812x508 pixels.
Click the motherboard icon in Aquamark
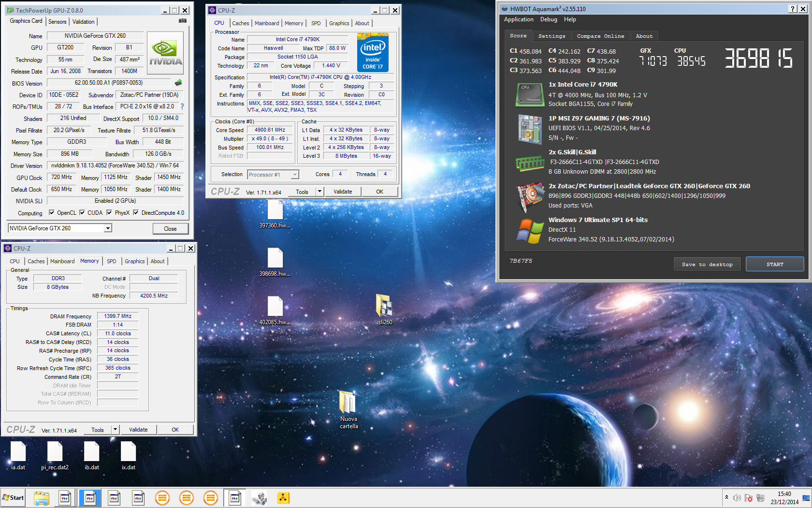pyautogui.click(x=530, y=129)
